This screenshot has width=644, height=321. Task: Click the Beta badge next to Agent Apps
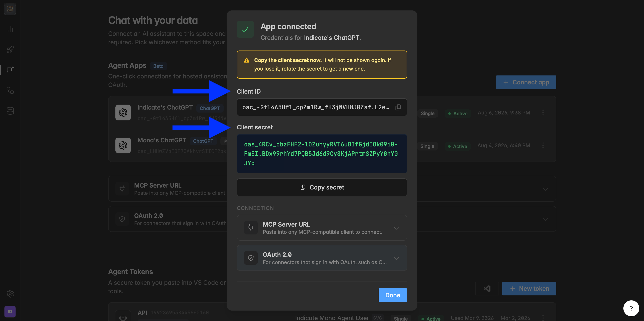pyautogui.click(x=158, y=66)
